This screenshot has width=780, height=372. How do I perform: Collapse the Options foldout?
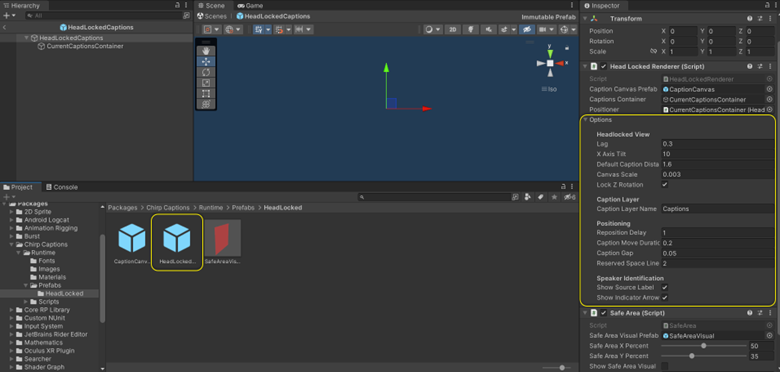pos(585,120)
